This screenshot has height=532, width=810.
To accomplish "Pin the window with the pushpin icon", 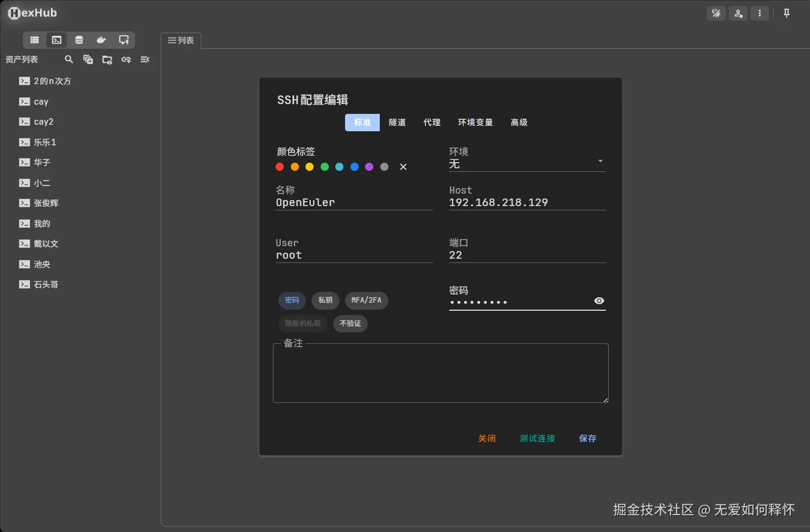I will point(787,14).
